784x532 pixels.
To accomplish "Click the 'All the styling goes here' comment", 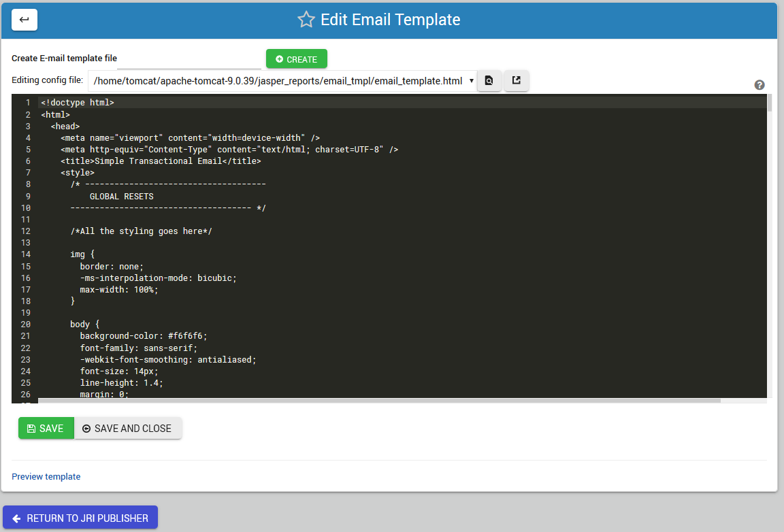I will 141,231.
